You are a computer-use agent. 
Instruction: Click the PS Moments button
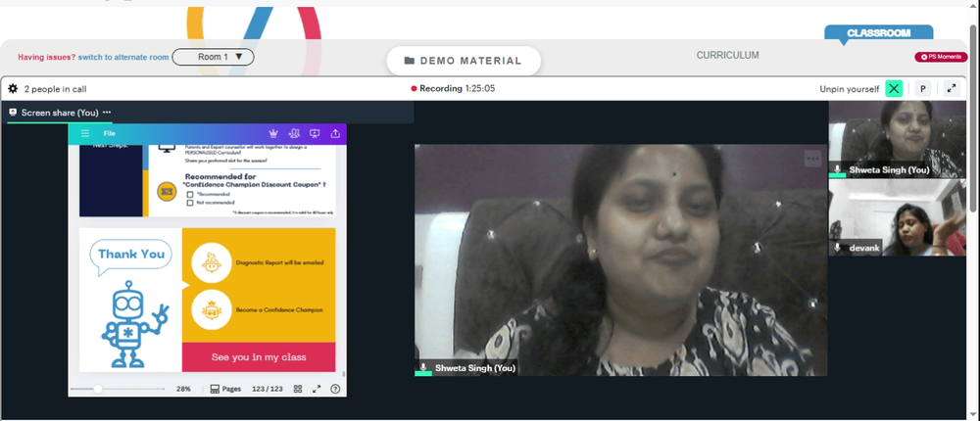[941, 57]
